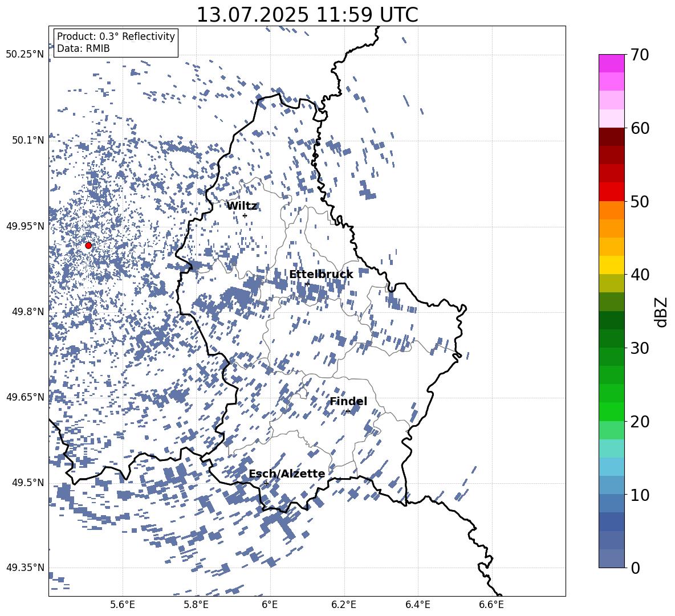Click the colorbar 30 tick label

pos(640,348)
